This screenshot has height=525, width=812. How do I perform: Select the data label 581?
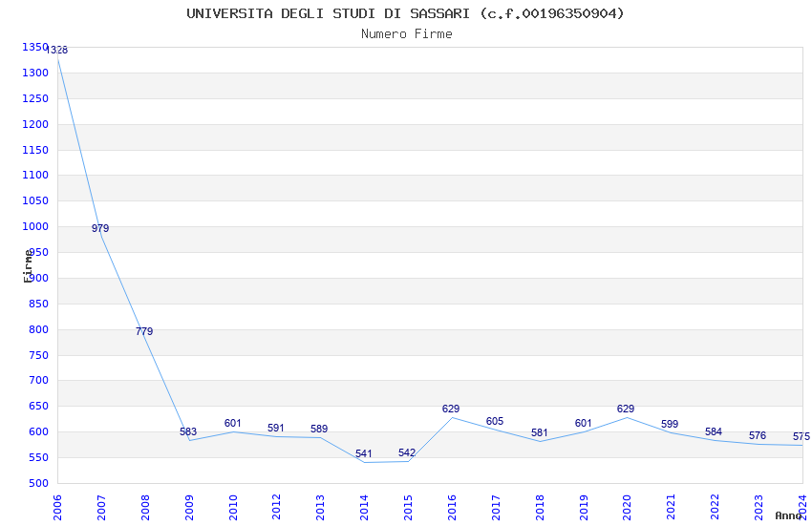point(540,433)
